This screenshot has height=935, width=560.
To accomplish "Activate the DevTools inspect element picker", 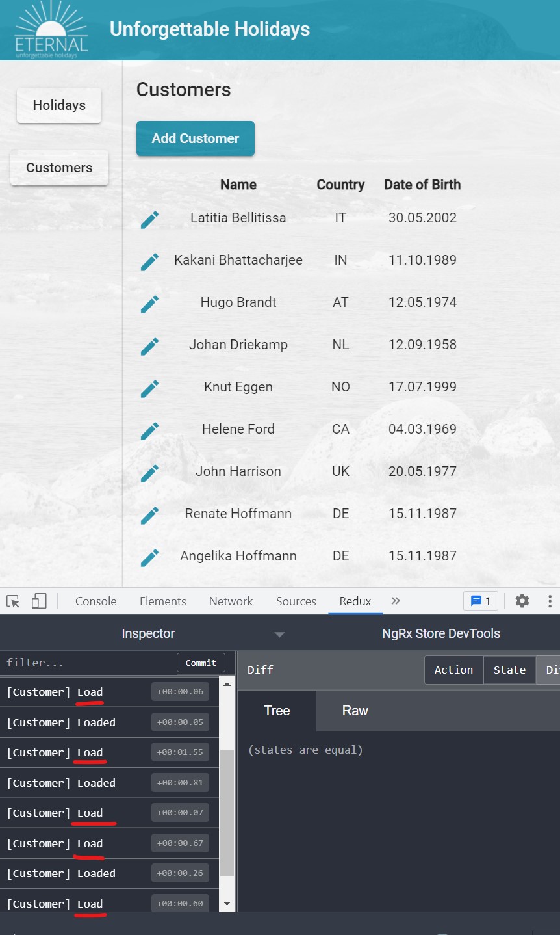I will (x=13, y=601).
